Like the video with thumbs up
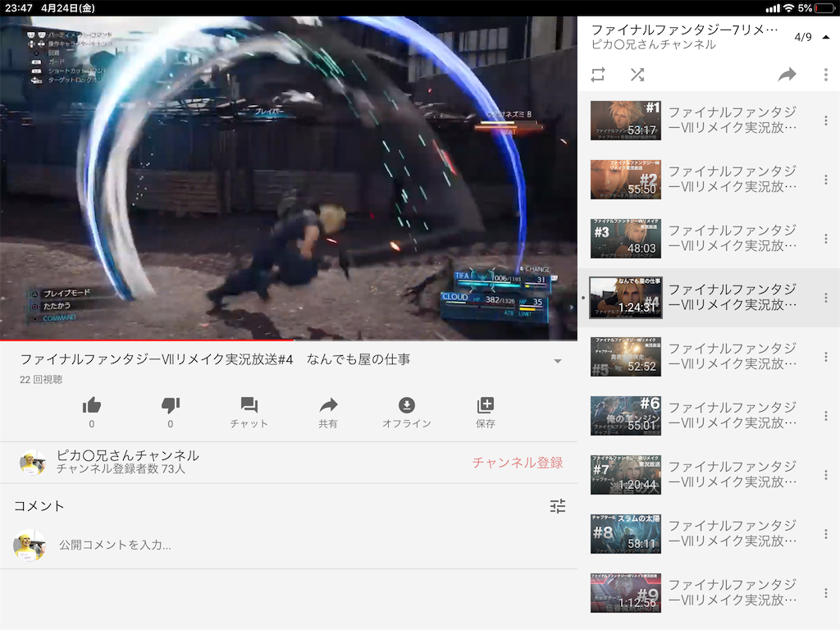Viewport: 840px width, 630px height. coord(92,405)
